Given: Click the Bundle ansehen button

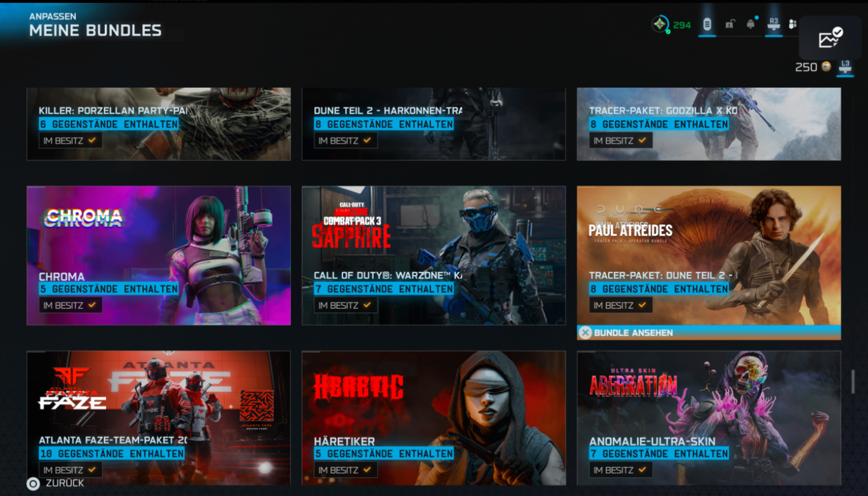Looking at the screenshot, I should click(x=709, y=333).
